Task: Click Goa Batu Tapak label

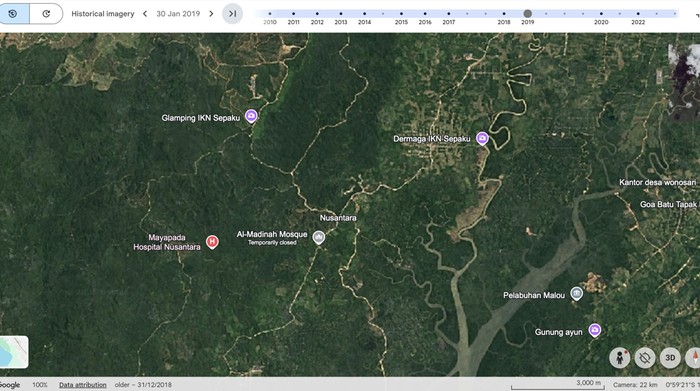Action: (668, 204)
